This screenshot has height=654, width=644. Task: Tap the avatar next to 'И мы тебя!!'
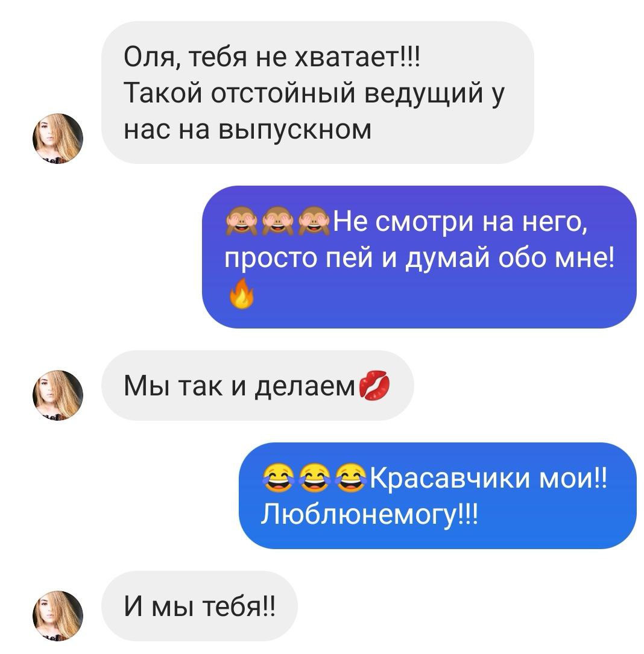(x=58, y=615)
